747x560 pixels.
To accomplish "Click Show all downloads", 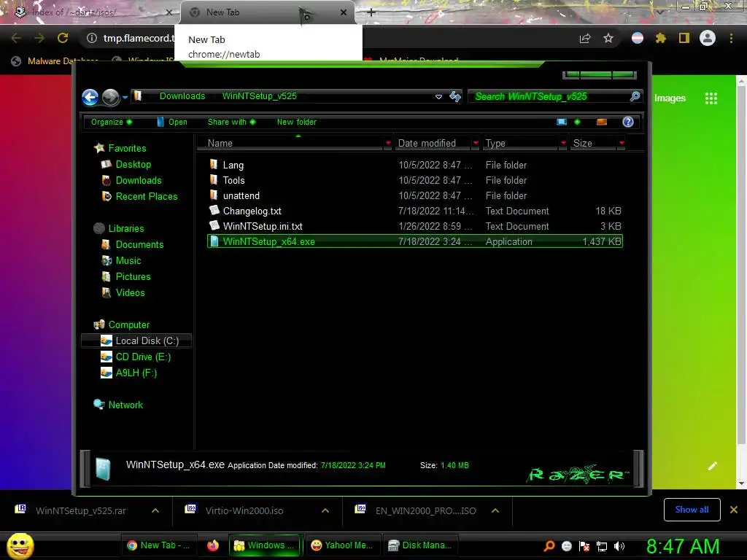I will click(692, 510).
